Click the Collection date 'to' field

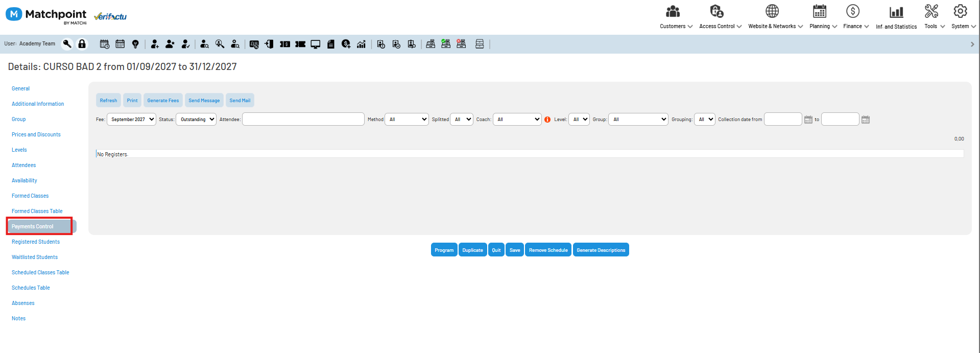tap(840, 119)
